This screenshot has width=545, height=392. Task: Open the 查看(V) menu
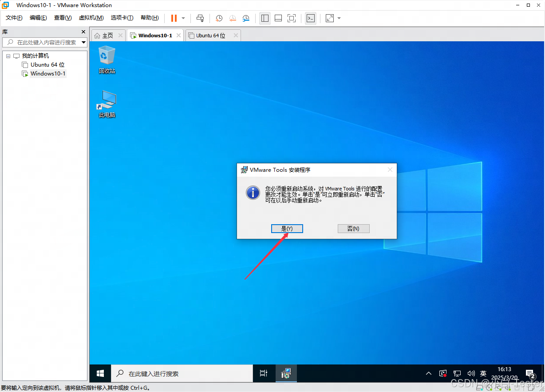[63, 18]
